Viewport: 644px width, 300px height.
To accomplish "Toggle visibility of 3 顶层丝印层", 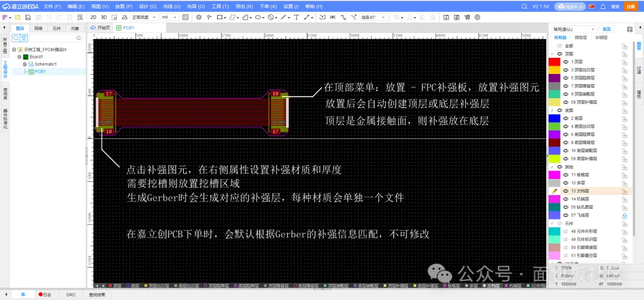I will [x=565, y=70].
